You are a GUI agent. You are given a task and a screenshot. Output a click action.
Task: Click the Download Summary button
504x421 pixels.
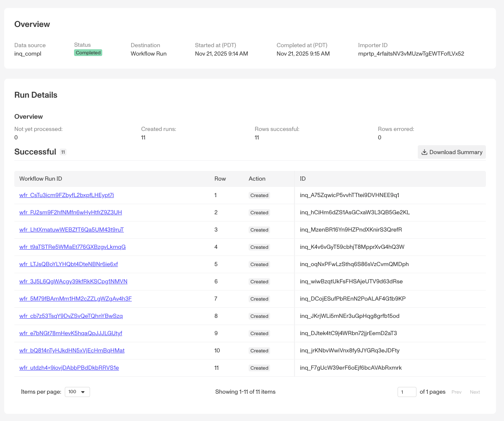451,152
